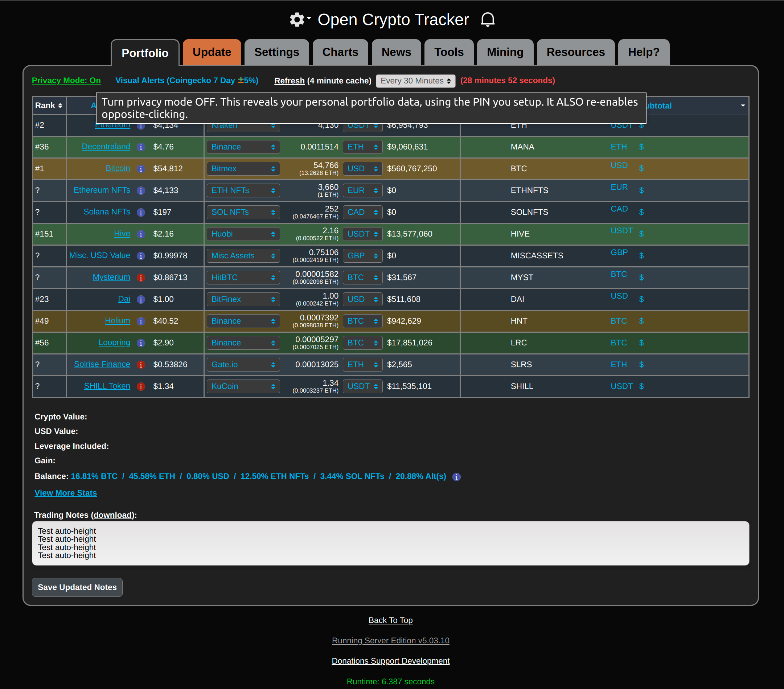Click the trading notes download link
The image size is (784, 689).
point(113,515)
